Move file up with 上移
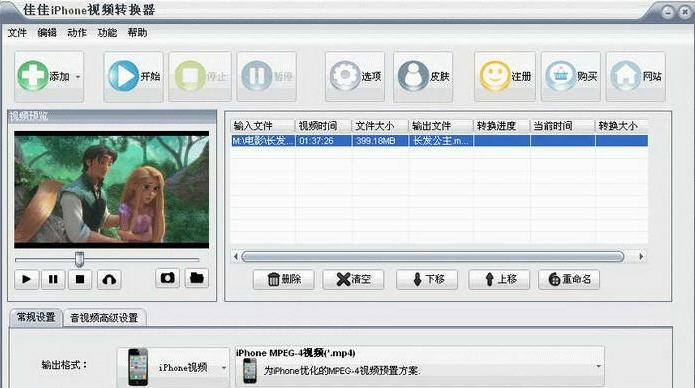The width and height of the screenshot is (695, 388). pyautogui.click(x=499, y=279)
